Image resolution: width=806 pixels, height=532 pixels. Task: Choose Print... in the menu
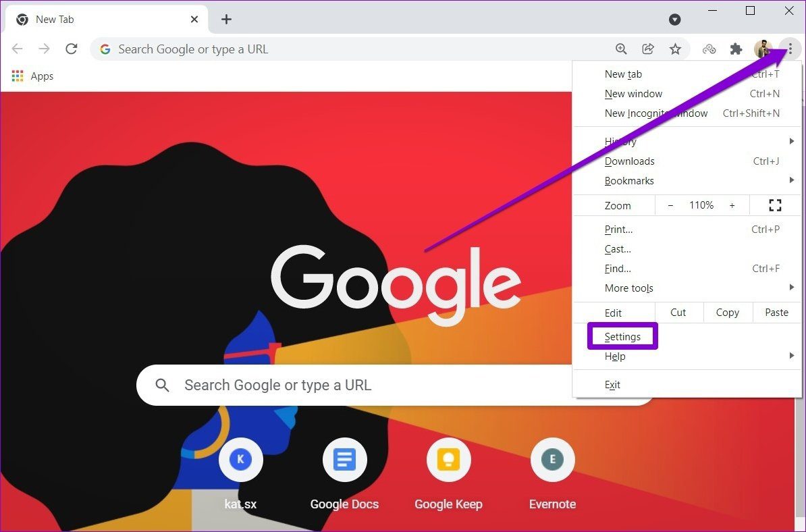pos(687,230)
